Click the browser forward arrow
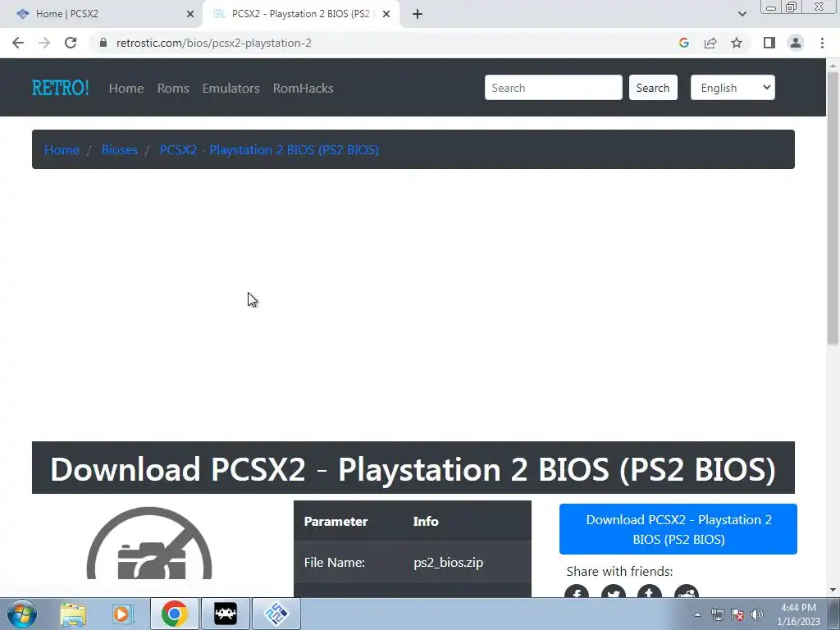This screenshot has width=840, height=630. point(44,43)
